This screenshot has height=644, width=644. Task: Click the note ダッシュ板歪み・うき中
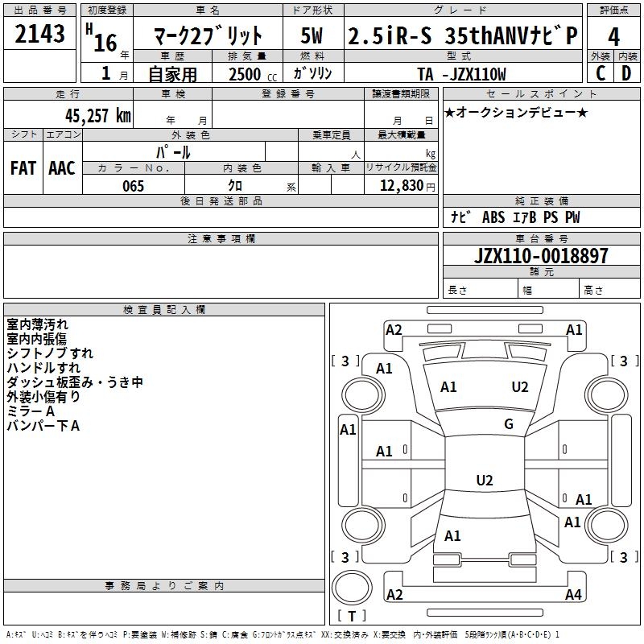[75, 382]
